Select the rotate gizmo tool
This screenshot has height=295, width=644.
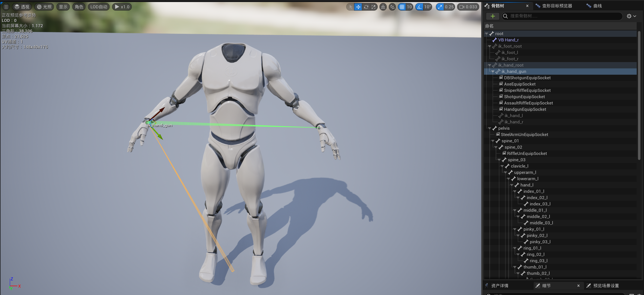(366, 7)
